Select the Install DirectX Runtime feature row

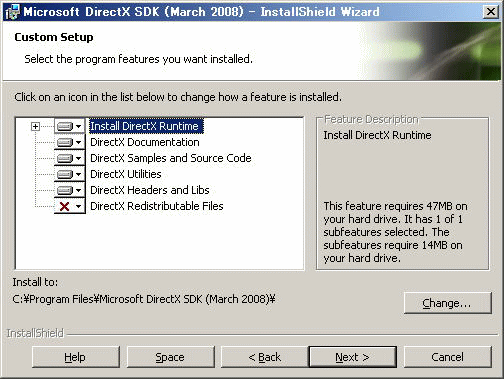pyautogui.click(x=146, y=126)
